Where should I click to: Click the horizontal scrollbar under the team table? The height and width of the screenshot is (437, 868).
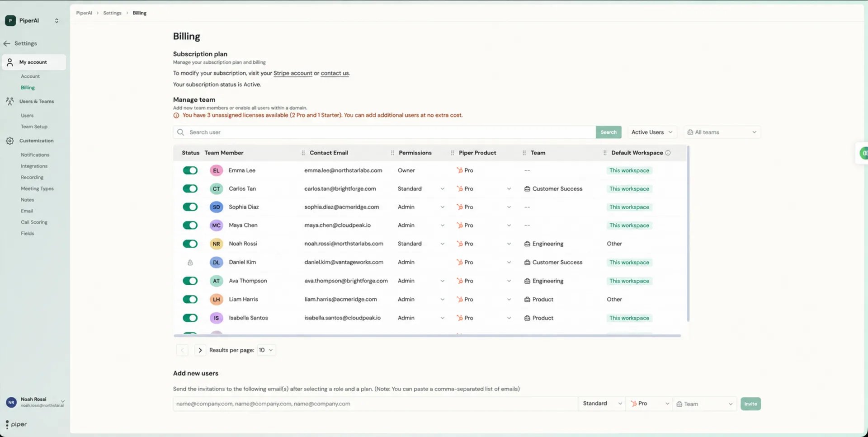tap(427, 336)
